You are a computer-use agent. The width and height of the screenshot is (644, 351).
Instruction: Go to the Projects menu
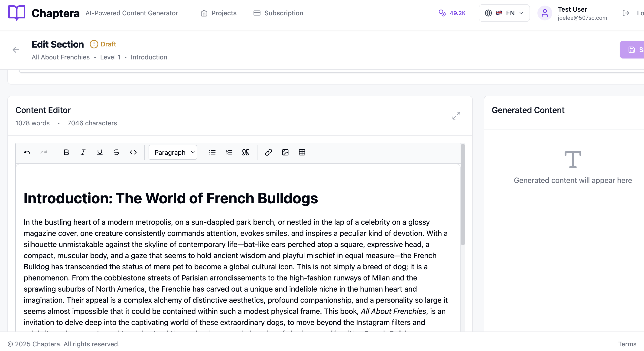218,13
